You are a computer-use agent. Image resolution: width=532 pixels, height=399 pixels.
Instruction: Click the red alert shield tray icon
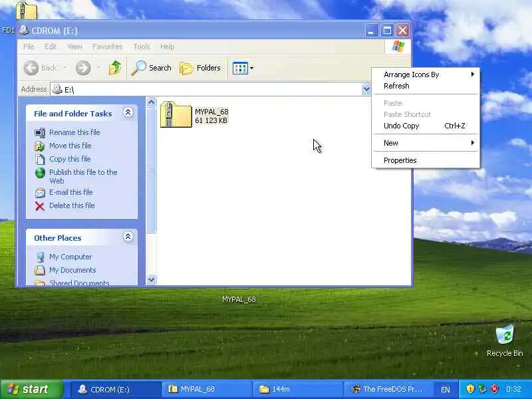(x=494, y=389)
